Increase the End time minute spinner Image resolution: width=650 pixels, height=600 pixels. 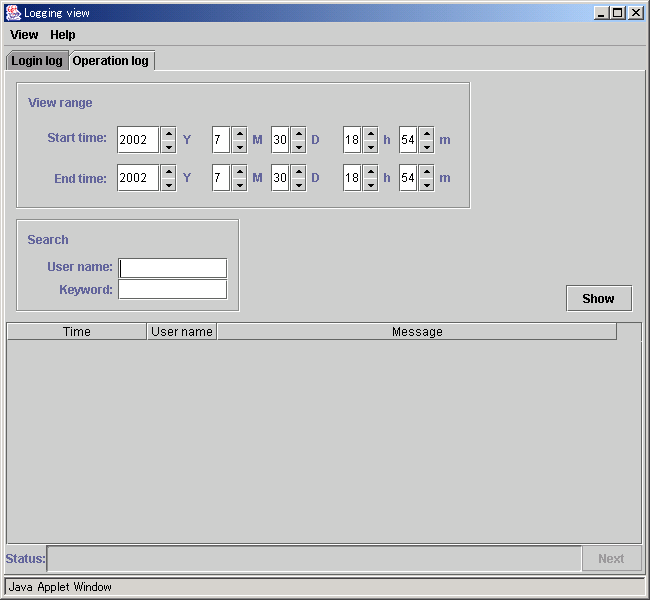tap(426, 171)
